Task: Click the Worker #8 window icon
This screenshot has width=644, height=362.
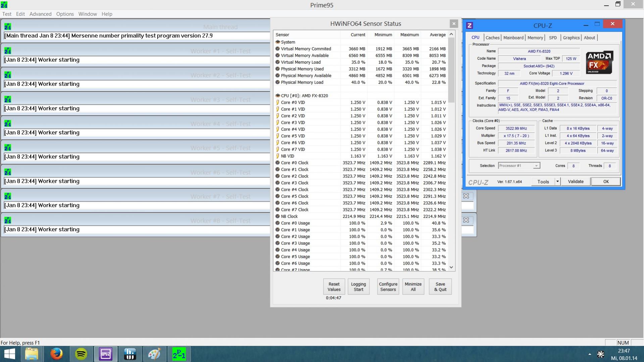Action: click(x=8, y=220)
